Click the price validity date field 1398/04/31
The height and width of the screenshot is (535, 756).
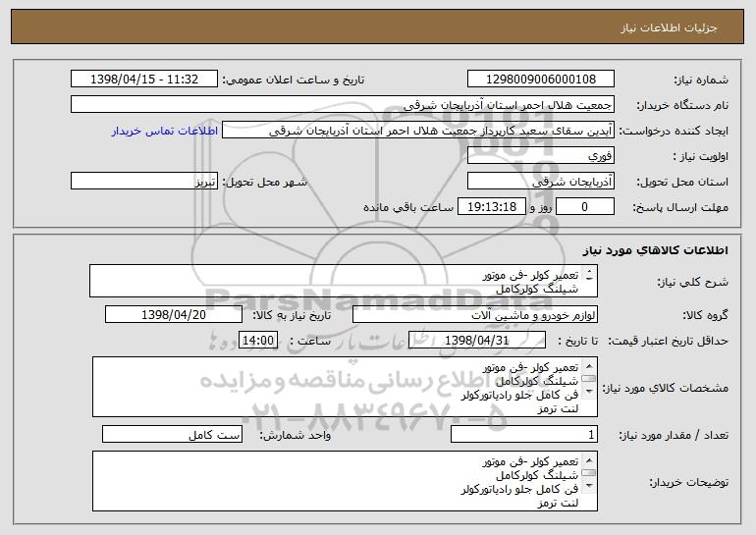(x=477, y=341)
